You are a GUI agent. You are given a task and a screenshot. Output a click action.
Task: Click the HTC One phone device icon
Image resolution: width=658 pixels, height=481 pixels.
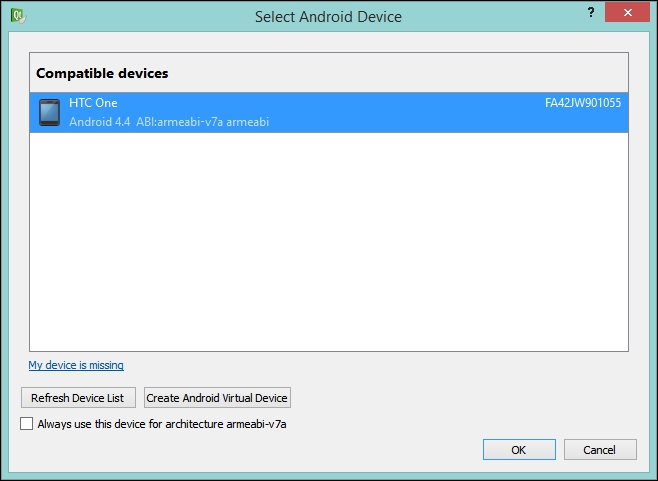50,112
